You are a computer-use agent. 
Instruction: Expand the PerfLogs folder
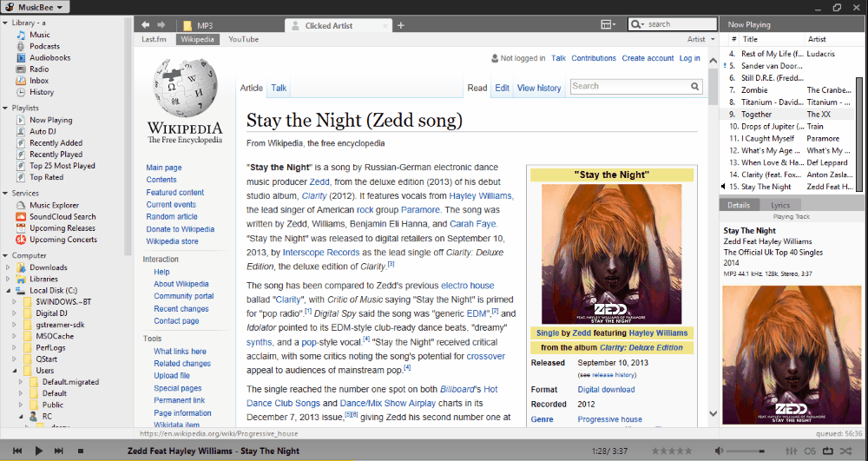(15, 347)
